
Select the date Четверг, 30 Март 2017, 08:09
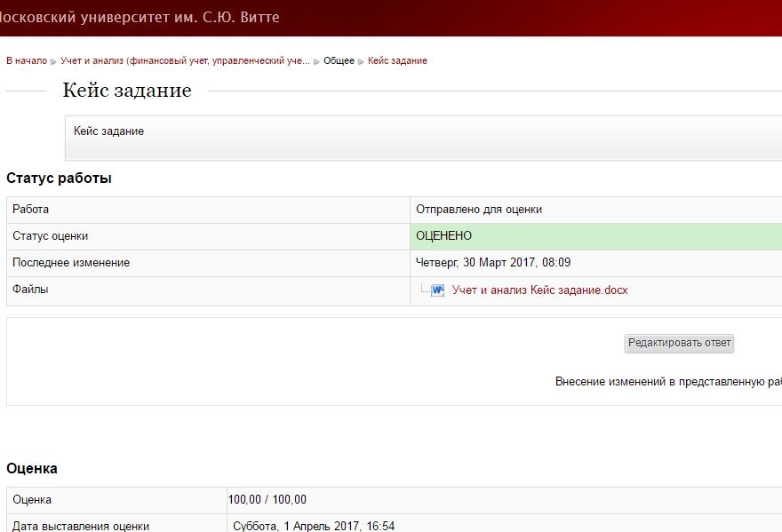[x=493, y=263]
